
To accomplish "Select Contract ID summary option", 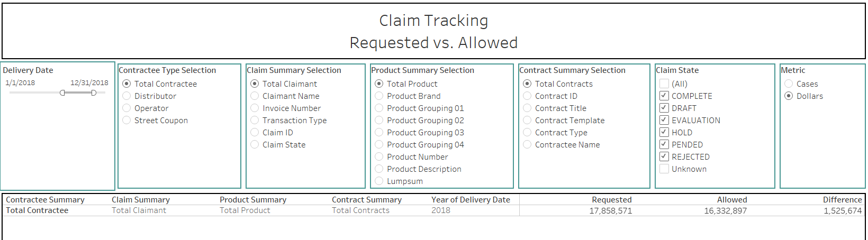I will coord(527,96).
